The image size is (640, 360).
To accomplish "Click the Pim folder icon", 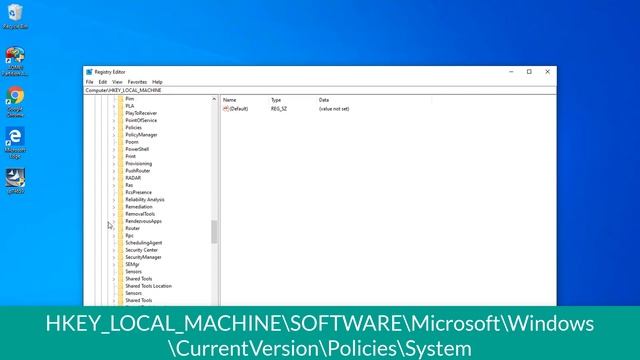I will click(120, 99).
